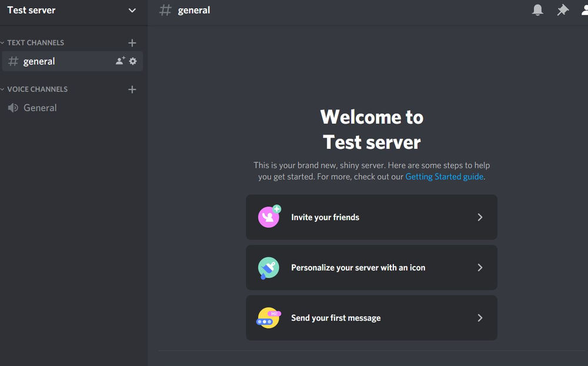The width and height of the screenshot is (588, 366).
Task: Click the Invite your friends button
Action: pyautogui.click(x=372, y=217)
